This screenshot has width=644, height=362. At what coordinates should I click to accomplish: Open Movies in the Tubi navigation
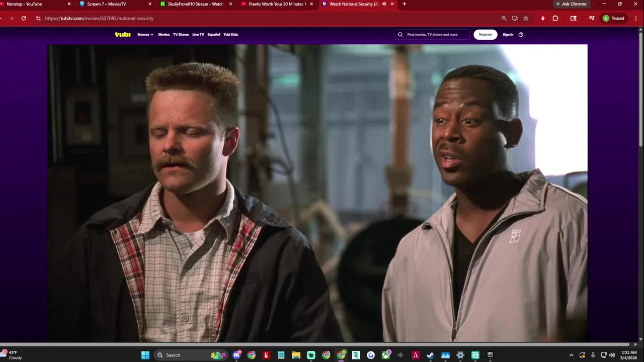[164, 35]
